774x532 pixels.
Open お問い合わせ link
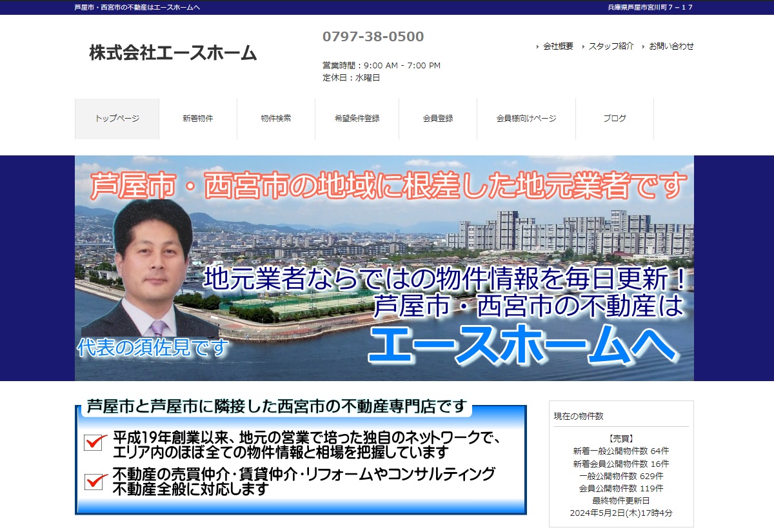tap(671, 46)
